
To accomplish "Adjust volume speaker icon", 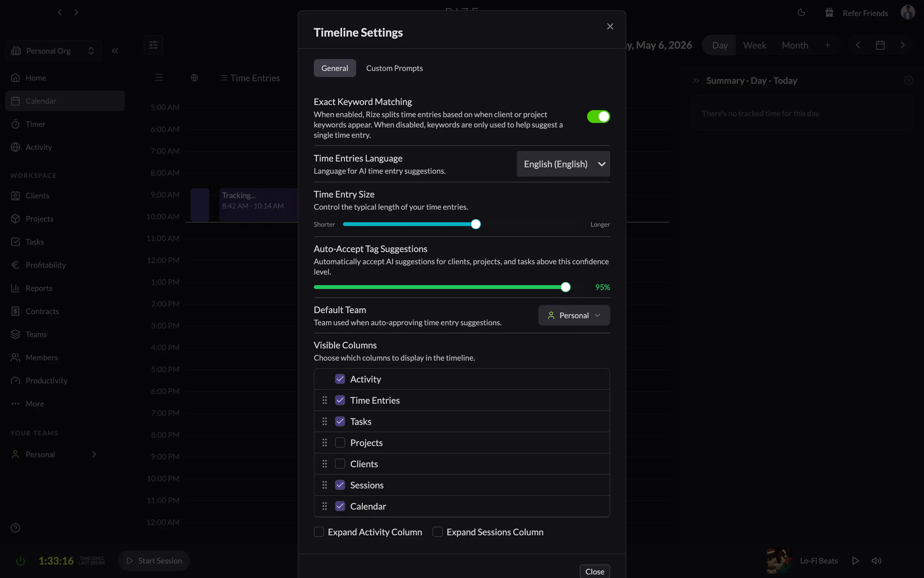I will 876,560.
